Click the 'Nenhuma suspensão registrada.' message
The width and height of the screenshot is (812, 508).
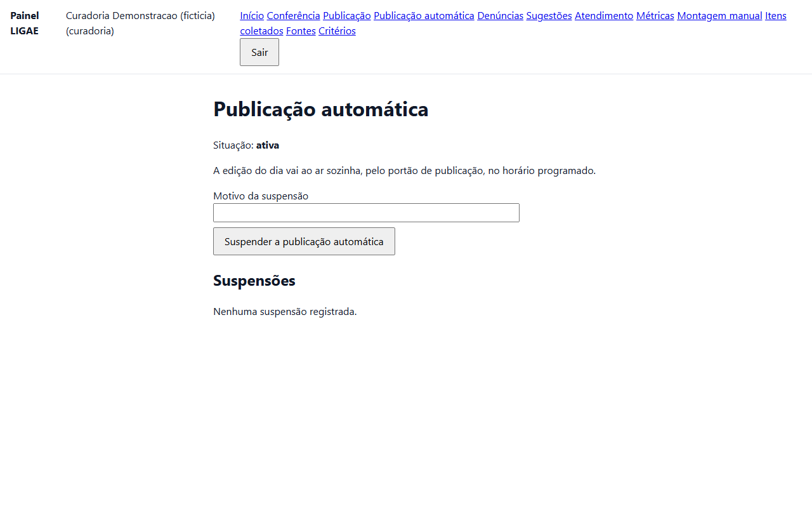285,312
